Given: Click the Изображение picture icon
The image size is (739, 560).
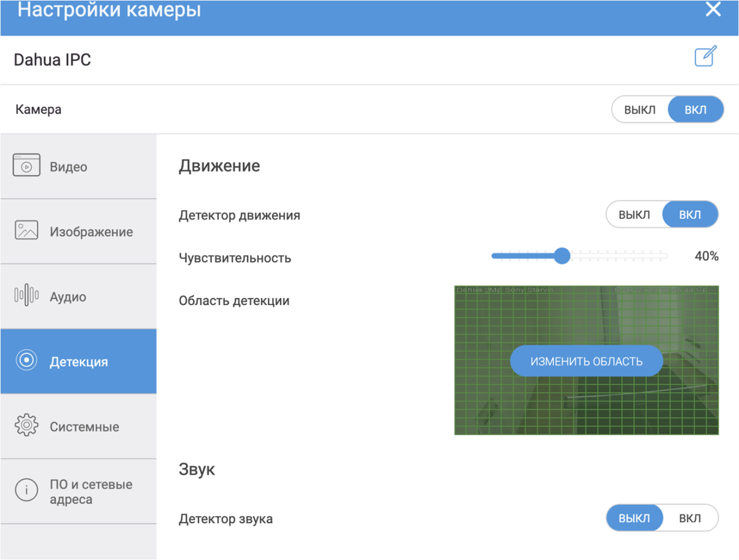Looking at the screenshot, I should point(26,231).
